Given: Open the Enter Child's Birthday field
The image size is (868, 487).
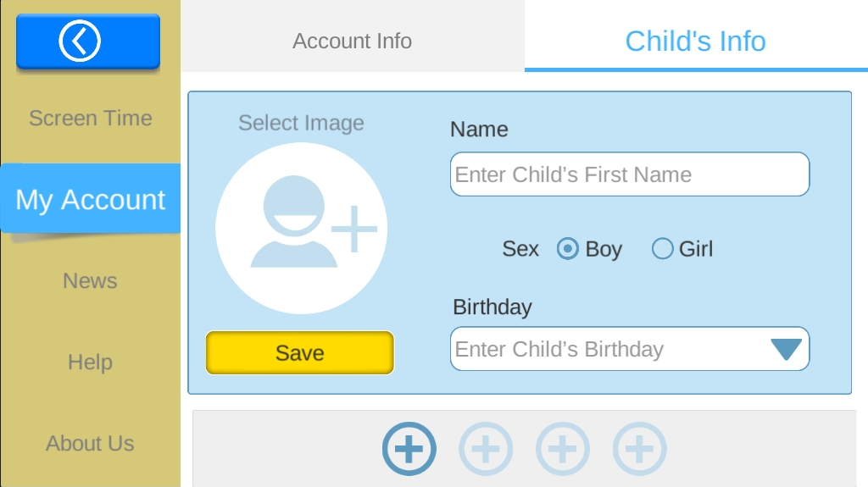Looking at the screenshot, I should [x=630, y=349].
